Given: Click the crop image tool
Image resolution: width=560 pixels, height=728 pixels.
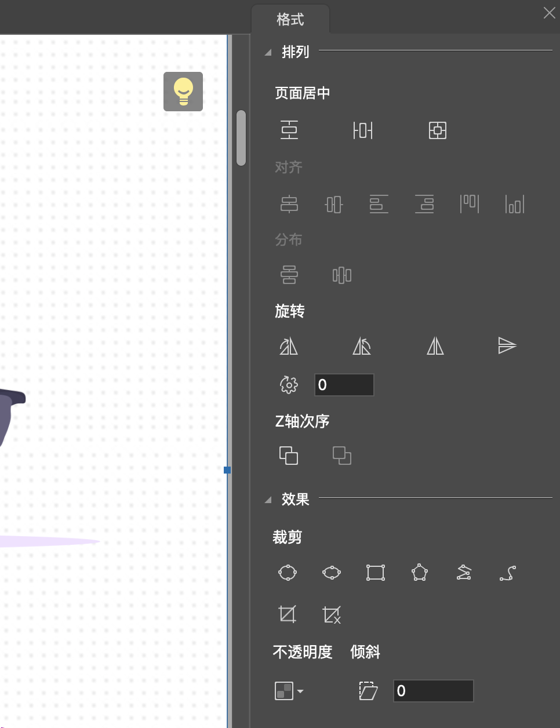Looking at the screenshot, I should click(288, 614).
